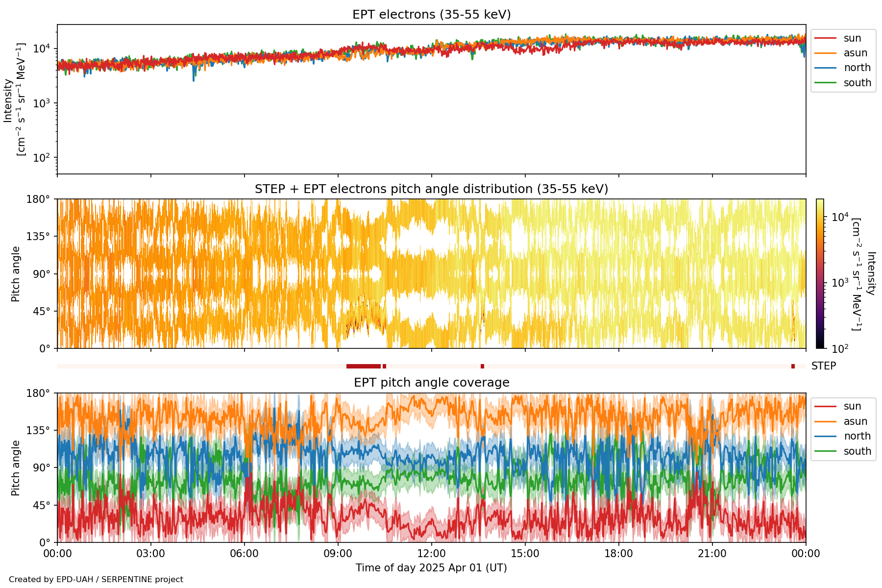882x588 pixels.
Task: Click the small red STEP marker between 12:00 and 15:00
Action: tap(482, 366)
